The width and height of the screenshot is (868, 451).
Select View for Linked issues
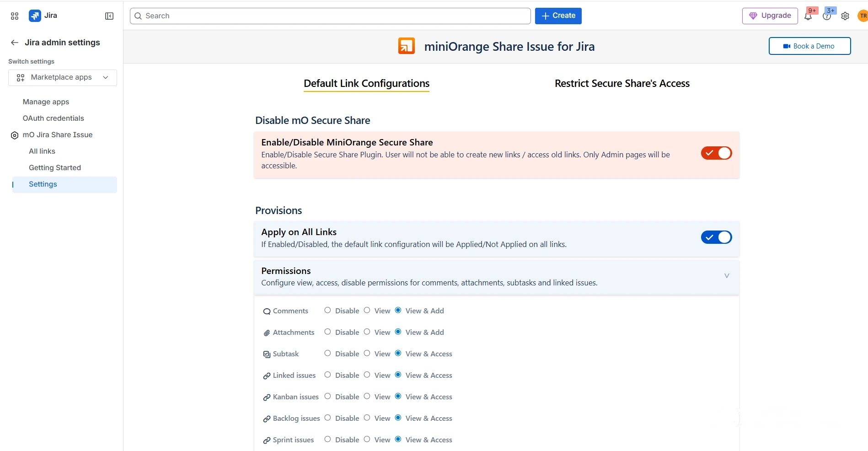(x=367, y=375)
